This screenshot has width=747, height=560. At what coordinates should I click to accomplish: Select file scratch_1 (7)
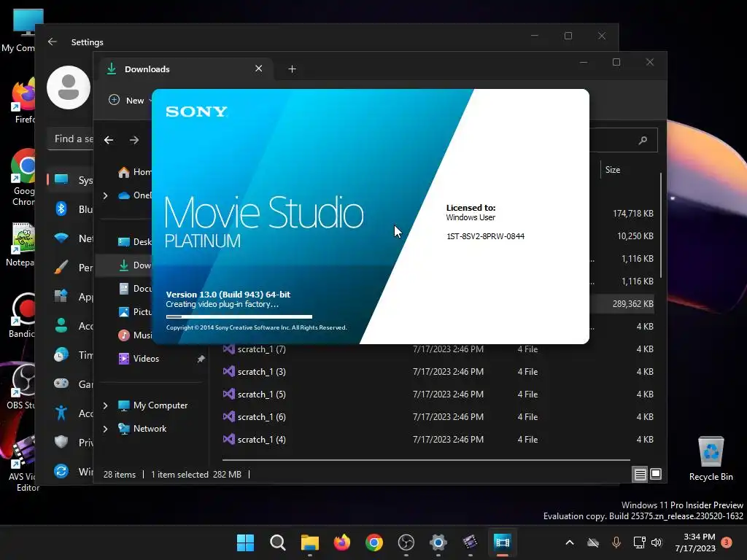[x=262, y=349]
